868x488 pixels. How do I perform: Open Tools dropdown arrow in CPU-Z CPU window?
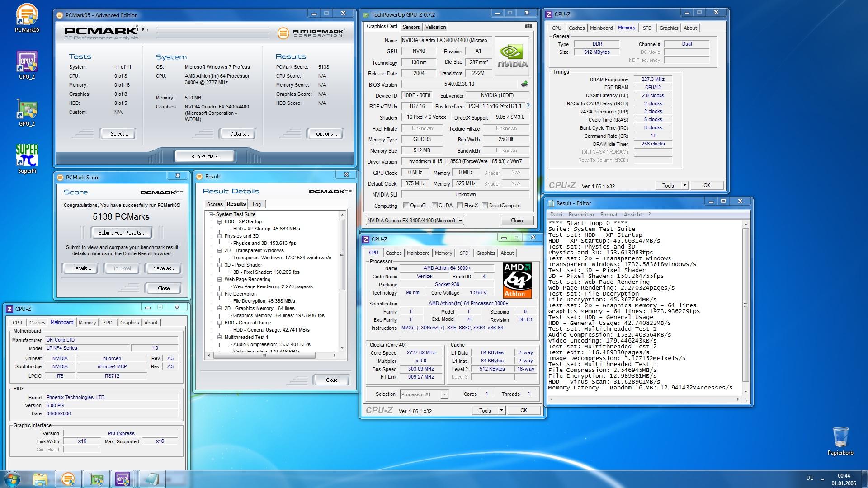[x=501, y=410]
